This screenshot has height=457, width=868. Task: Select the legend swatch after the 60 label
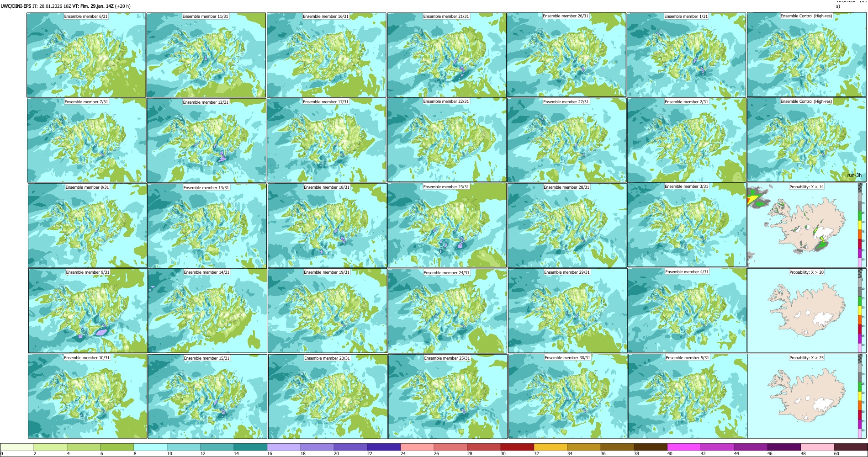pos(851,447)
